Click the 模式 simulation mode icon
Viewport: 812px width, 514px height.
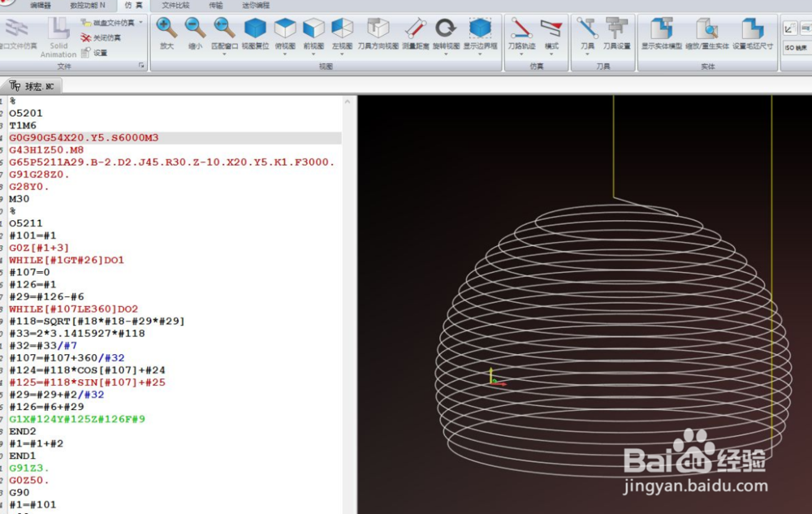(551, 28)
